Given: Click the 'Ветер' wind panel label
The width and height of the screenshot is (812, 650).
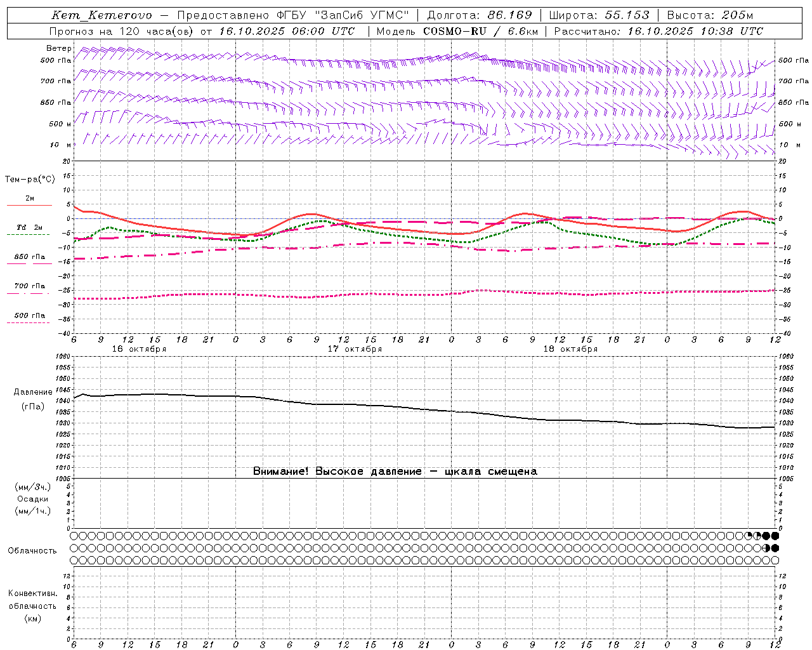Looking at the screenshot, I should click(x=59, y=48).
